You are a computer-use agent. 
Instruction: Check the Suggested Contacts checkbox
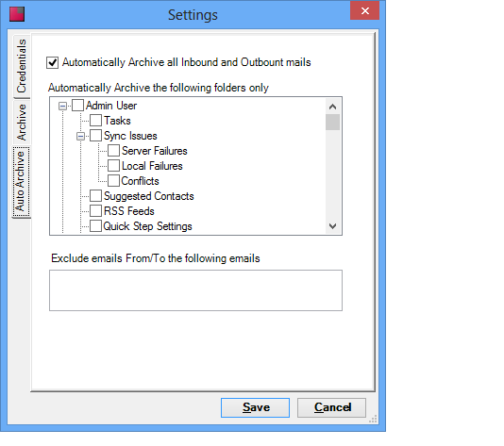[95, 196]
